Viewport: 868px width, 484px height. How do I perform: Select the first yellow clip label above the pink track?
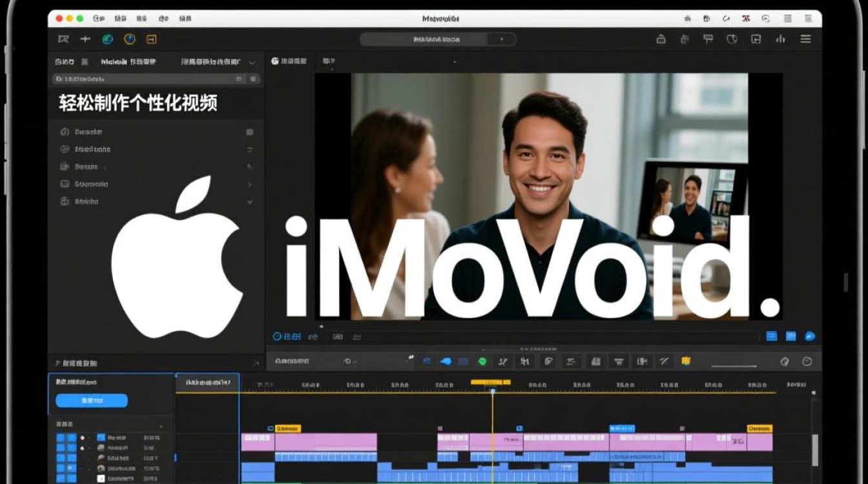287,429
